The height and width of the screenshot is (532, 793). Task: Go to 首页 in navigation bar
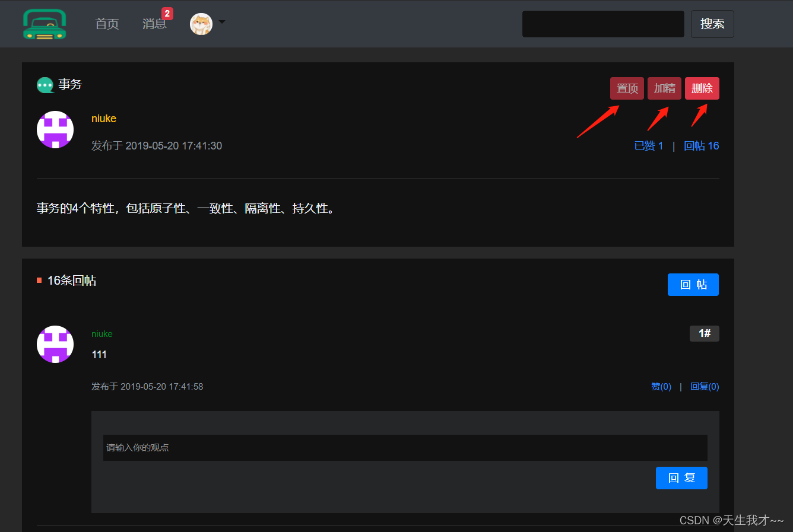pyautogui.click(x=107, y=24)
